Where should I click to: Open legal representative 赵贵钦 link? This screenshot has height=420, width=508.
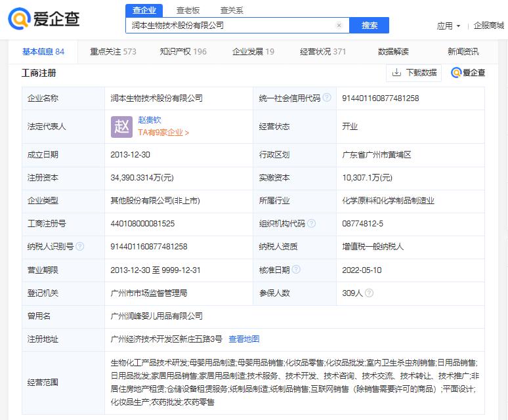pyautogui.click(x=149, y=120)
